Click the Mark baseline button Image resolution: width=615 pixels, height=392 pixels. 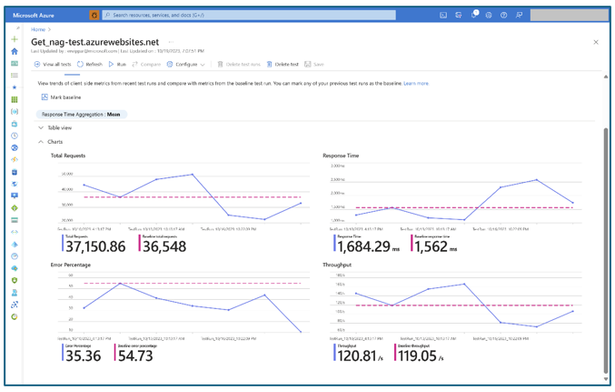pos(61,97)
